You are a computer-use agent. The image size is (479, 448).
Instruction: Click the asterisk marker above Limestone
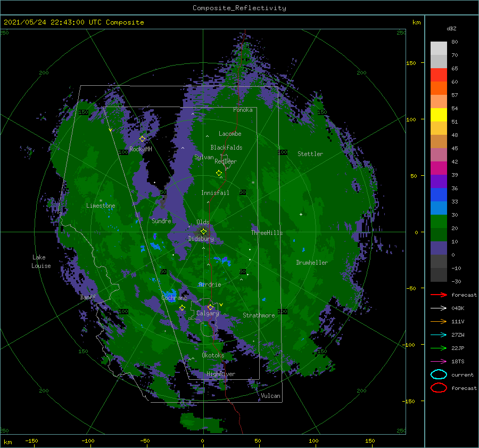point(101,201)
